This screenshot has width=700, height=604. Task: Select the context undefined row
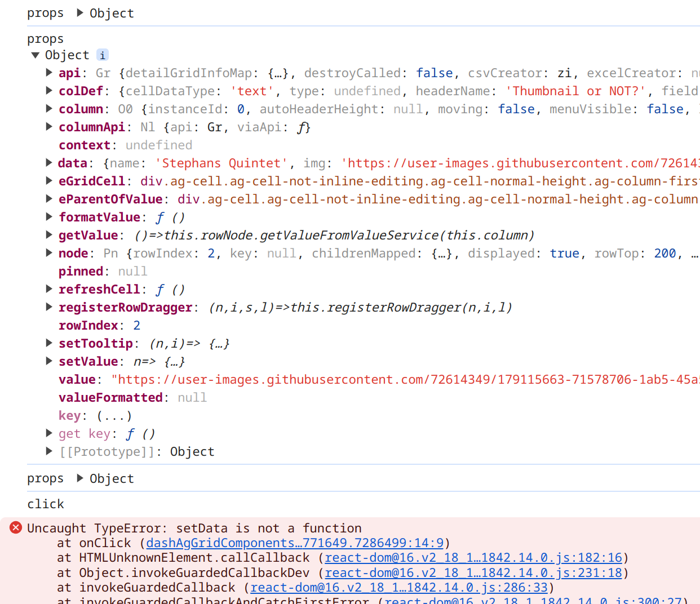click(125, 145)
